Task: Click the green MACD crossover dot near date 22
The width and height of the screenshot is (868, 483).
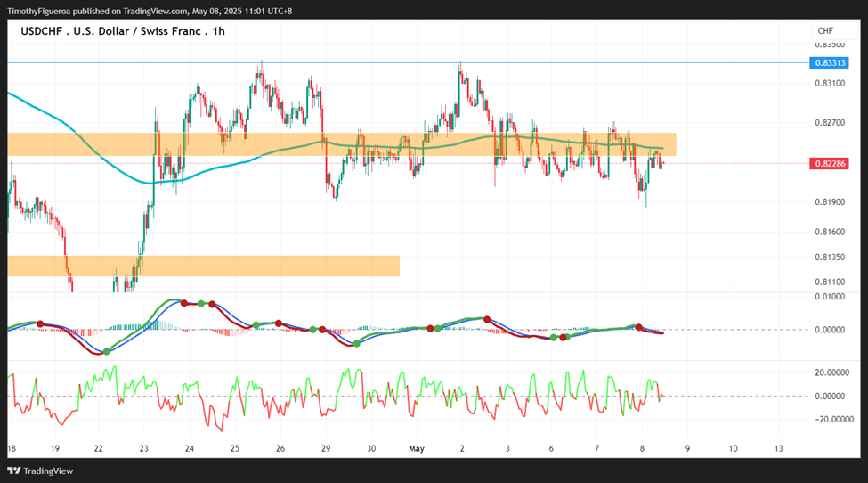Action: pyautogui.click(x=106, y=352)
